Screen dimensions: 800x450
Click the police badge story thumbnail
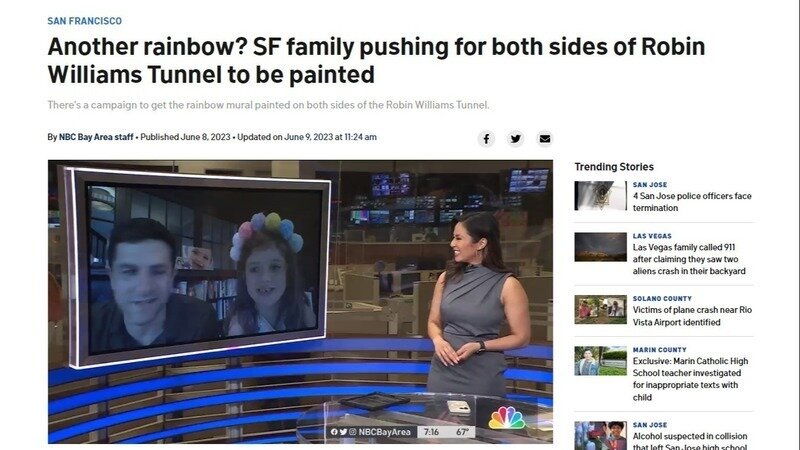click(x=601, y=195)
